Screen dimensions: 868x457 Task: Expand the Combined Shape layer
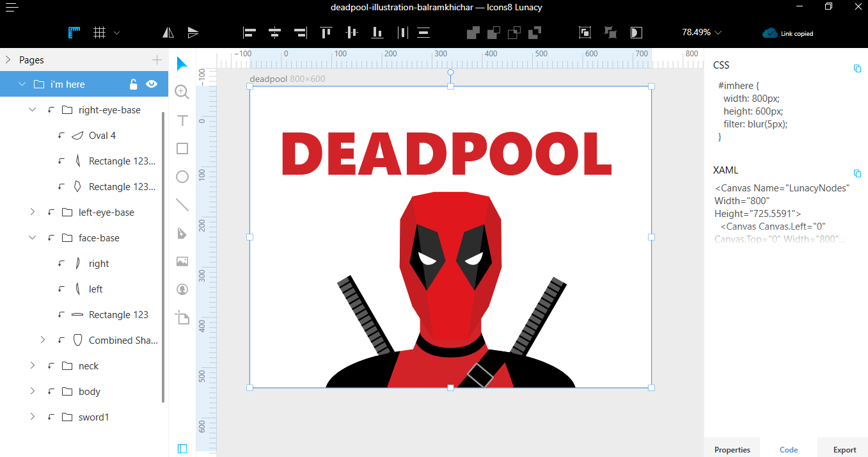[43, 340]
